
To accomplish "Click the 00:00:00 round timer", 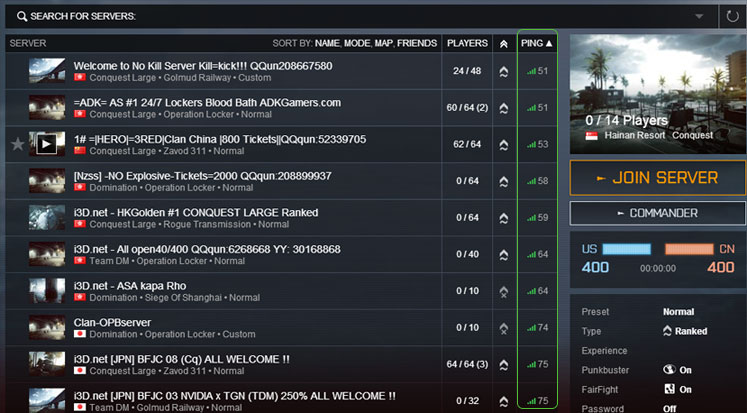I will (658, 268).
